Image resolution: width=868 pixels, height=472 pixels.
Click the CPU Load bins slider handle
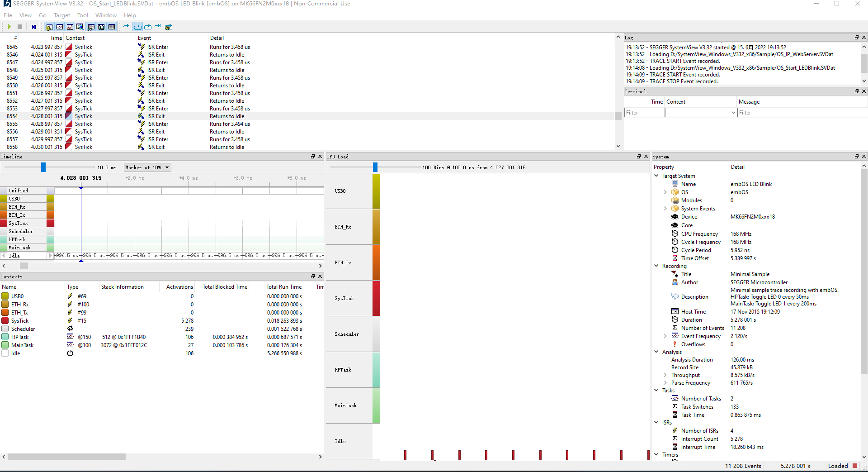tap(375, 167)
